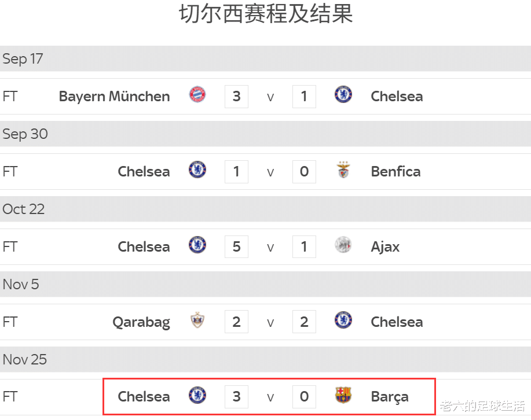The image size is (531, 420).
Task: Click the Bayern München club crest
Action: [x=197, y=94]
